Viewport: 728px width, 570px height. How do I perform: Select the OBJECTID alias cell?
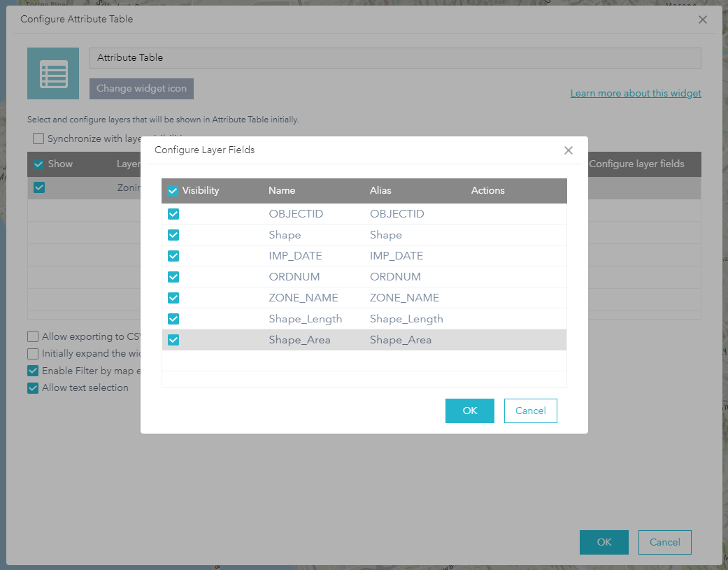coord(397,214)
